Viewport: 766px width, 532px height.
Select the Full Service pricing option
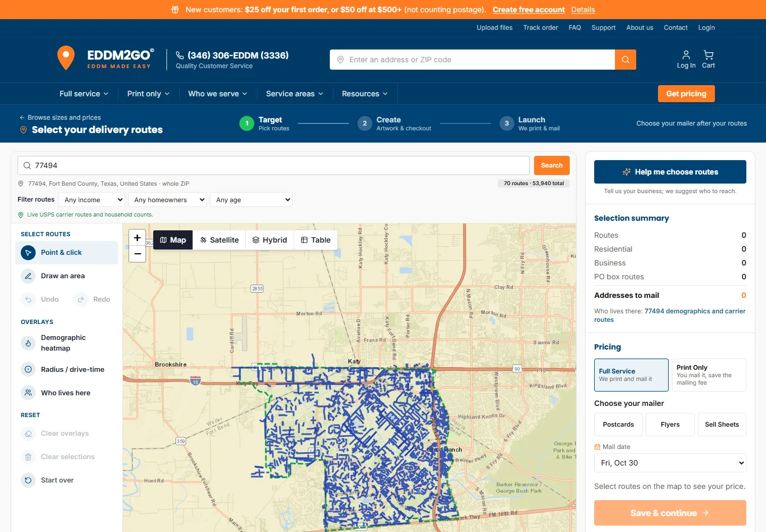[631, 375]
